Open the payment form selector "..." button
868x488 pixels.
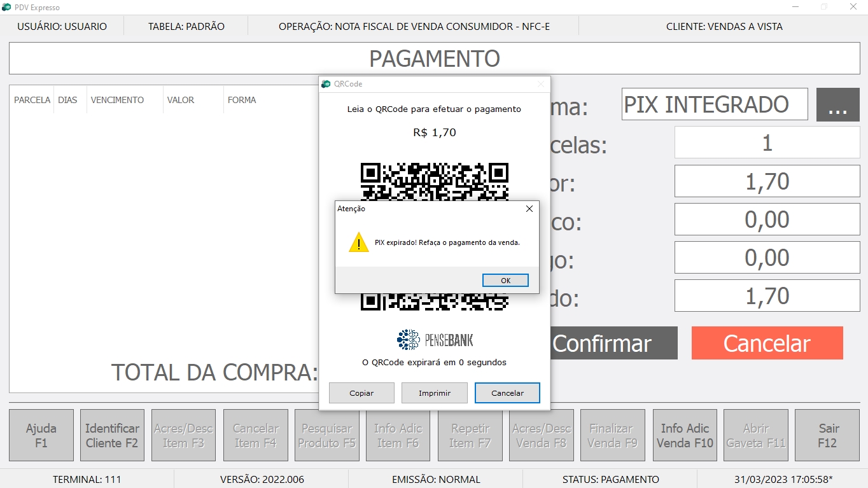[x=838, y=104]
